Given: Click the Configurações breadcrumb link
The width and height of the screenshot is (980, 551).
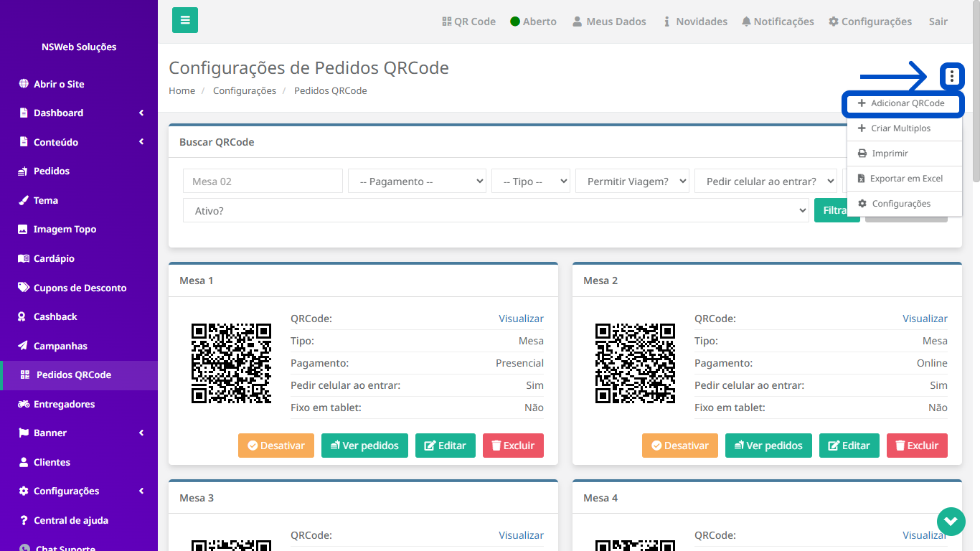Looking at the screenshot, I should coord(245,90).
